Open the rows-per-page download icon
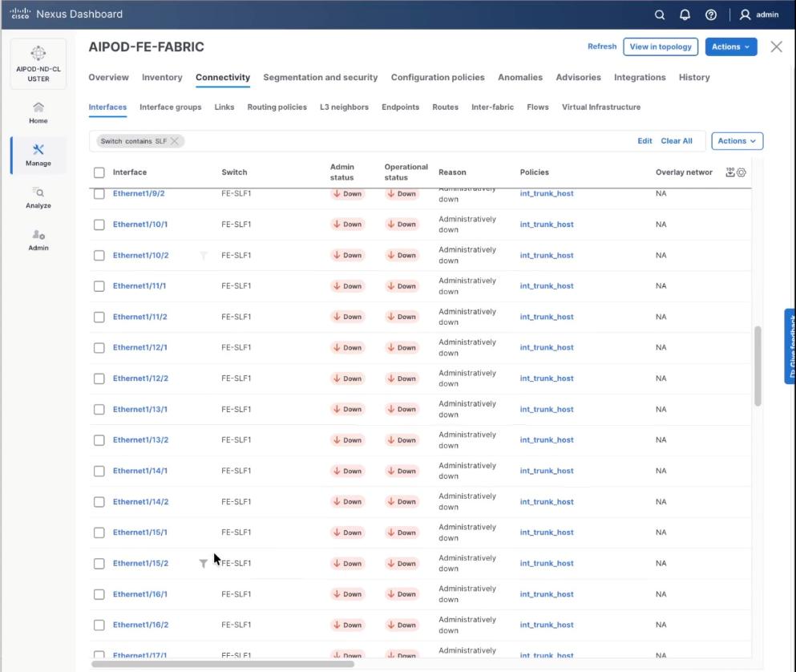The width and height of the screenshot is (796, 672). pyautogui.click(x=730, y=172)
